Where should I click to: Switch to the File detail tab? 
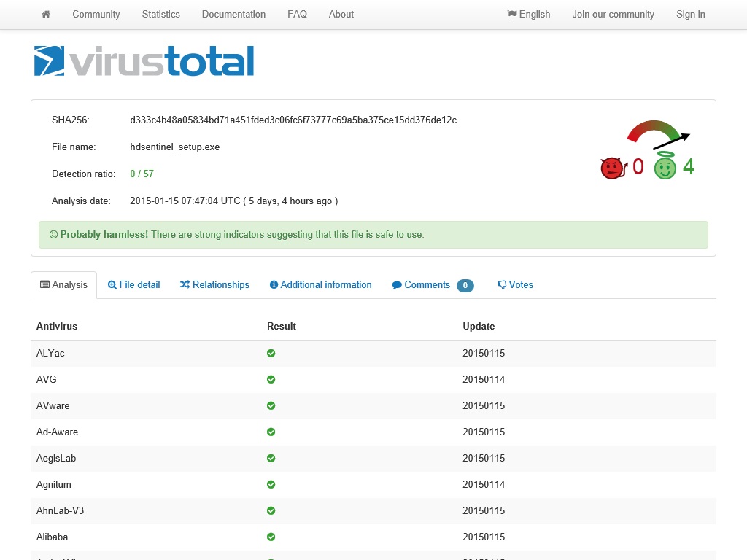tap(134, 285)
